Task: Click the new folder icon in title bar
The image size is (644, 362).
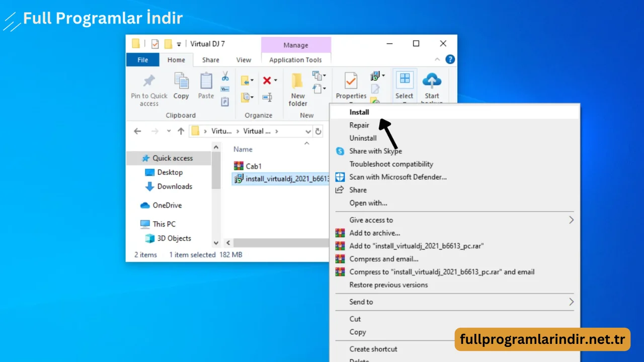Action: [168, 44]
